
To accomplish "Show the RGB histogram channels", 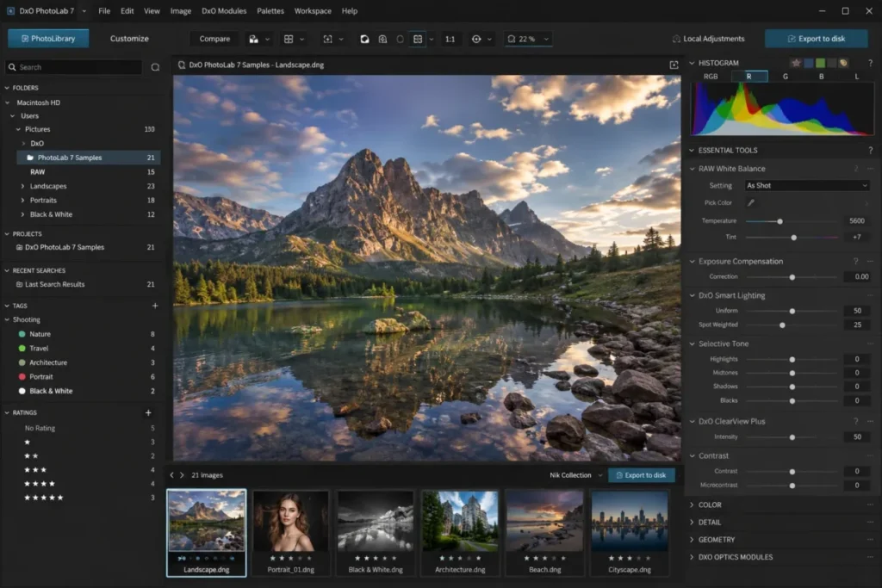I will click(711, 77).
